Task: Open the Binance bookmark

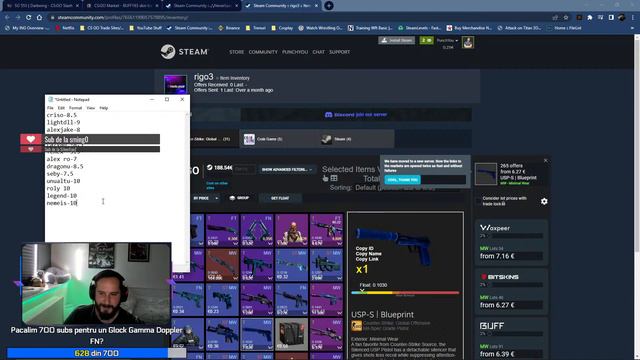Action: 229,28
